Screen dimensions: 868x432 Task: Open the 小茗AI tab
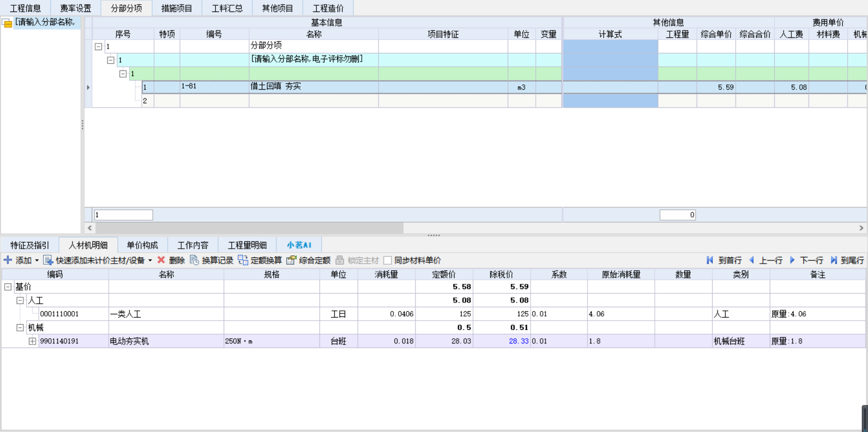click(x=299, y=245)
